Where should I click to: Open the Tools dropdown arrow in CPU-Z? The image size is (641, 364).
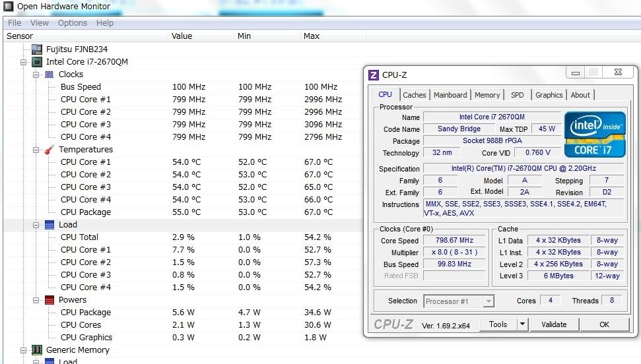click(x=522, y=324)
